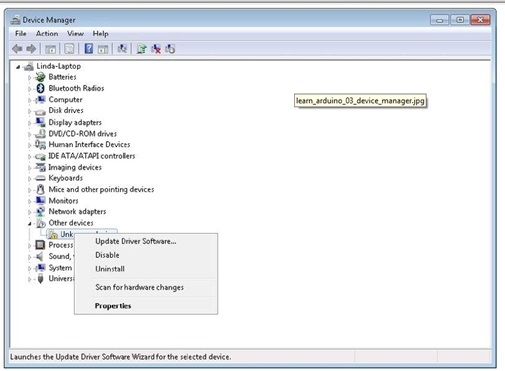The width and height of the screenshot is (505, 371).
Task: Click the Update Driver Software toolbar icon
Action: click(x=142, y=49)
